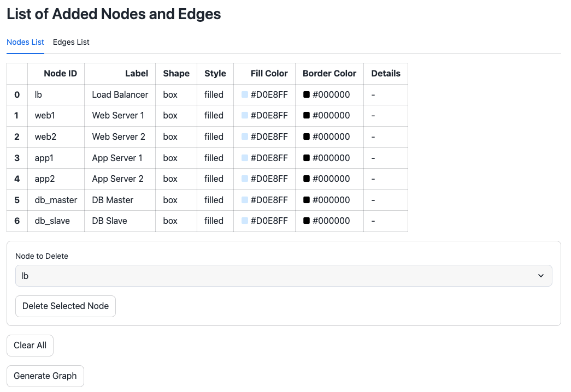Select the 'db_master' node ID cell
The width and height of the screenshot is (571, 392).
coord(56,200)
